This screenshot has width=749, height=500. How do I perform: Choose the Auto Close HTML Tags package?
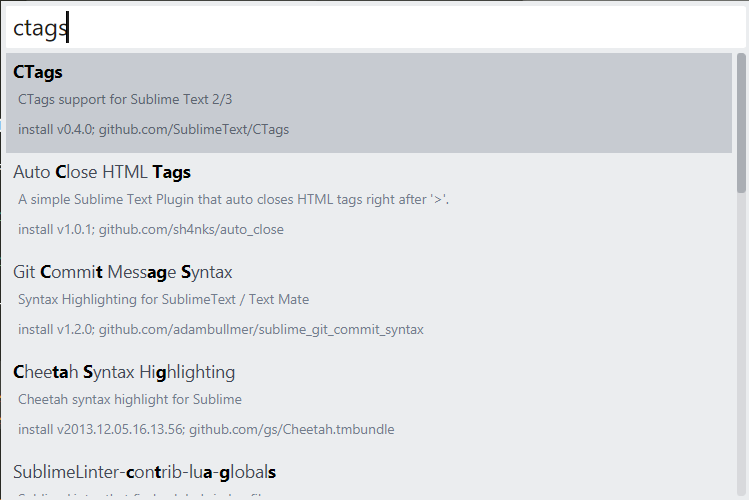tap(102, 172)
